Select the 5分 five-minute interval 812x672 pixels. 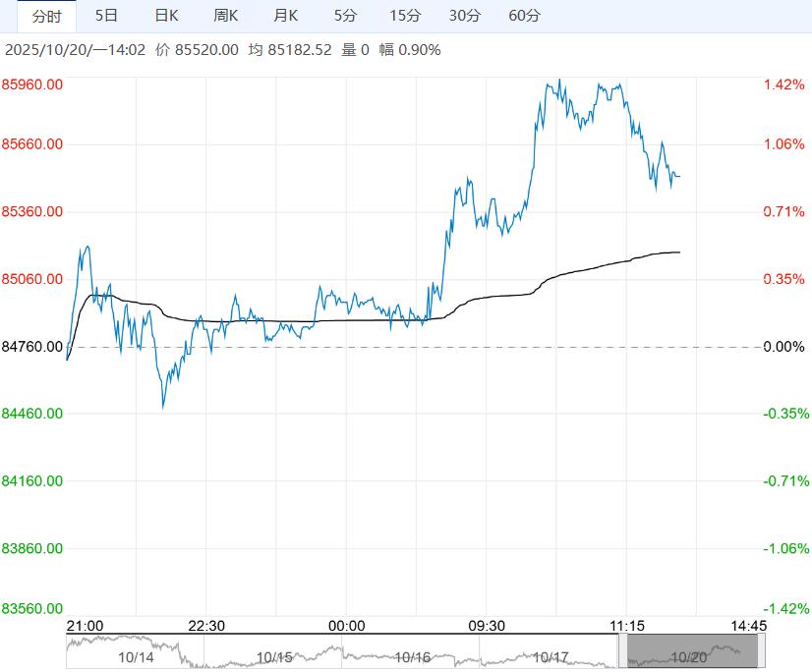[345, 16]
